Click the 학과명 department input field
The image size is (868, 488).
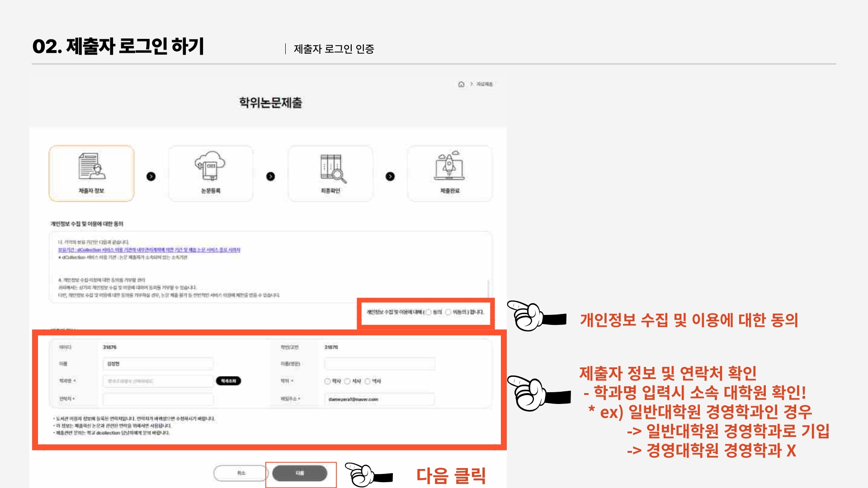[x=158, y=381]
